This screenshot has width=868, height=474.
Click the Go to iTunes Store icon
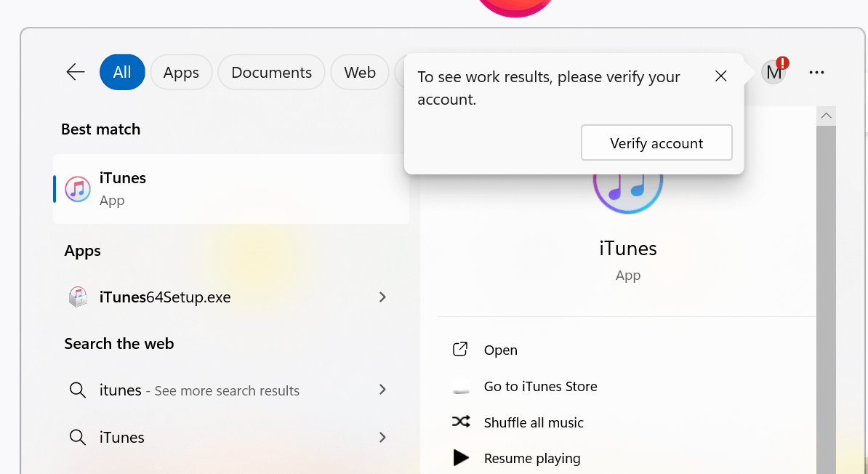pyautogui.click(x=461, y=387)
